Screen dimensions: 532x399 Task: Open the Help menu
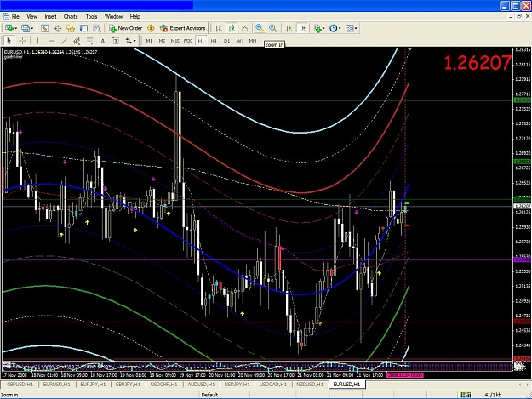pos(135,17)
